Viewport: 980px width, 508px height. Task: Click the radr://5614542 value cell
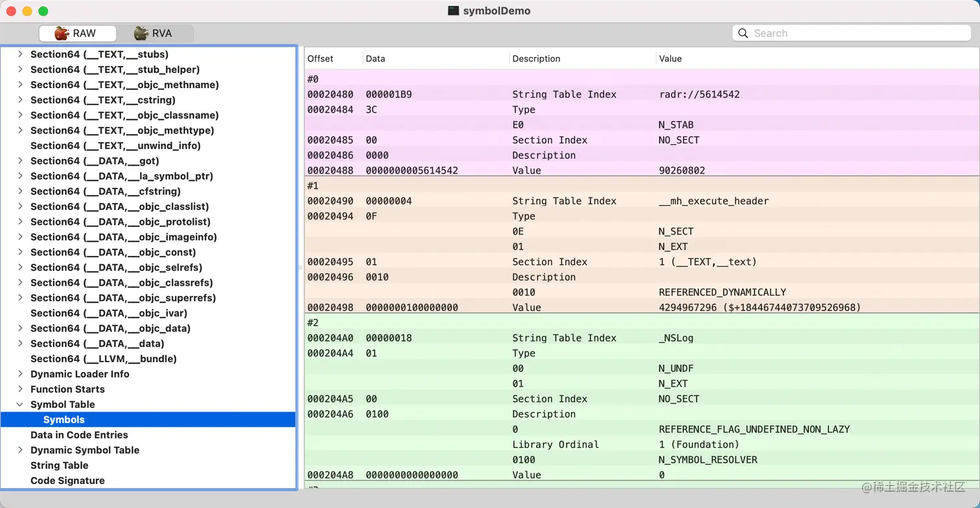coord(699,95)
